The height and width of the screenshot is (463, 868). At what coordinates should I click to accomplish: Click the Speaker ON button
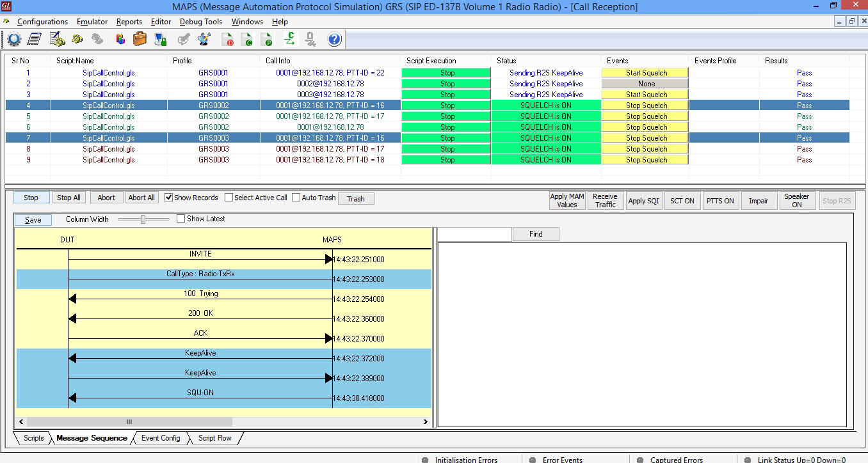(x=797, y=201)
